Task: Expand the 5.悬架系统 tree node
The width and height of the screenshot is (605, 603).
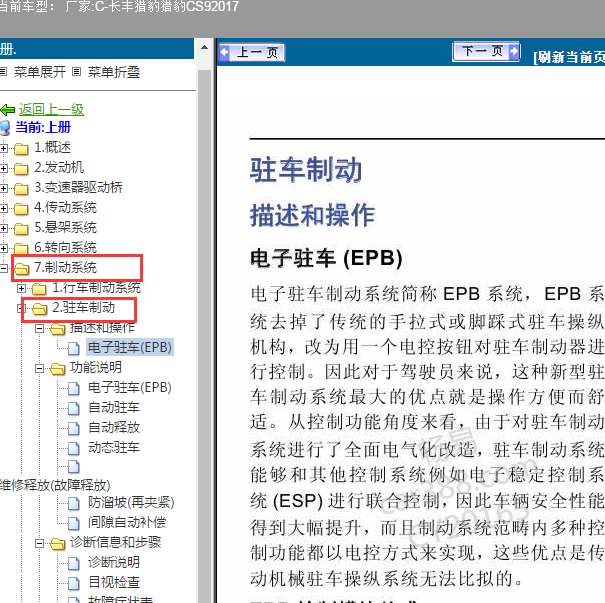Action: coord(3,228)
